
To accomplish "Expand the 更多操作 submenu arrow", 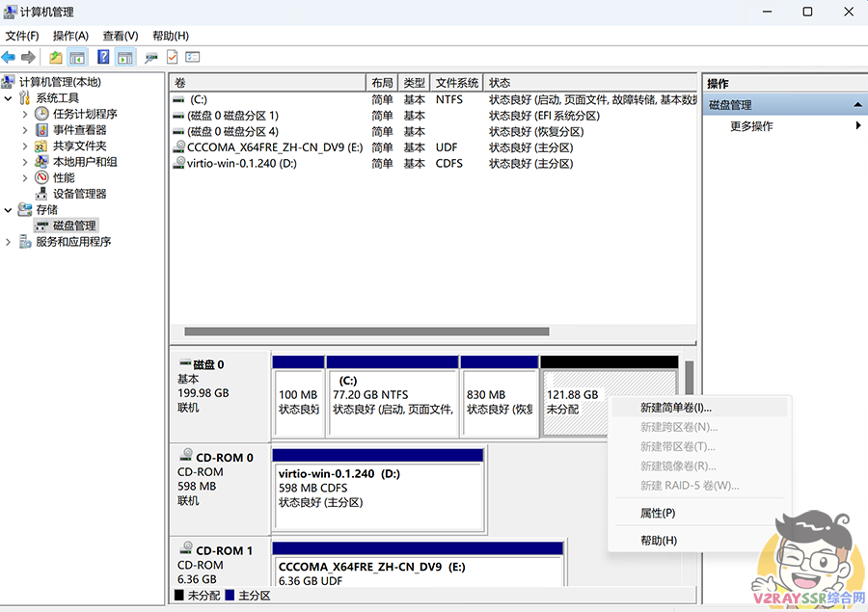I will coord(856,125).
